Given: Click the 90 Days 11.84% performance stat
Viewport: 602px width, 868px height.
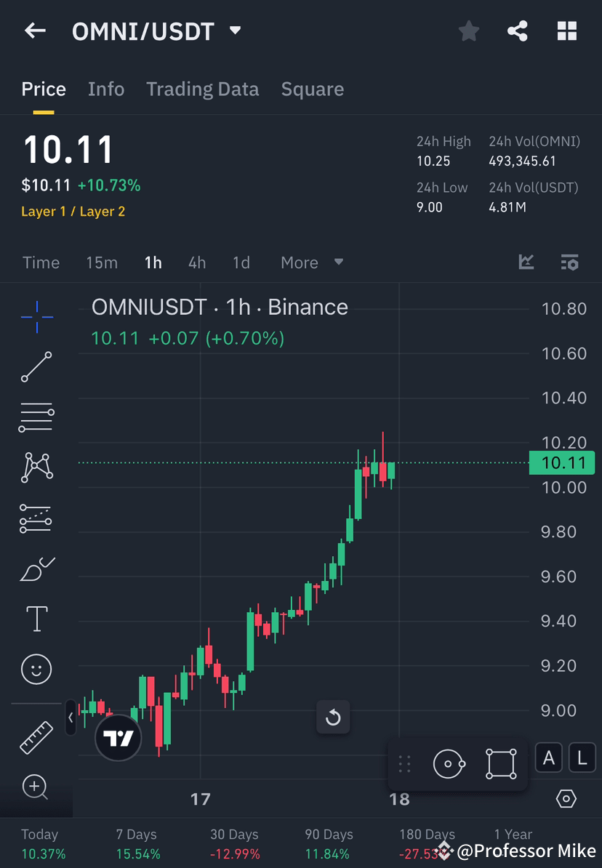Looking at the screenshot, I should (329, 844).
